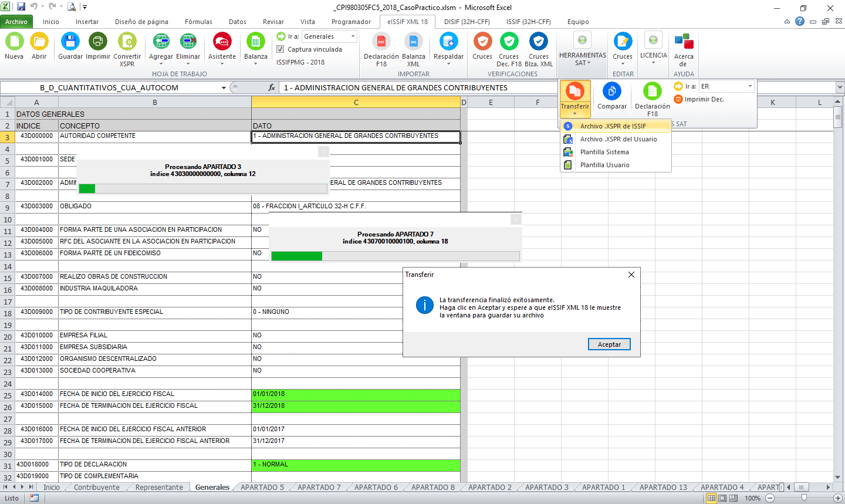The width and height of the screenshot is (845, 504).
Task: Choose Plantilla Sistema menu item
Action: pos(616,152)
